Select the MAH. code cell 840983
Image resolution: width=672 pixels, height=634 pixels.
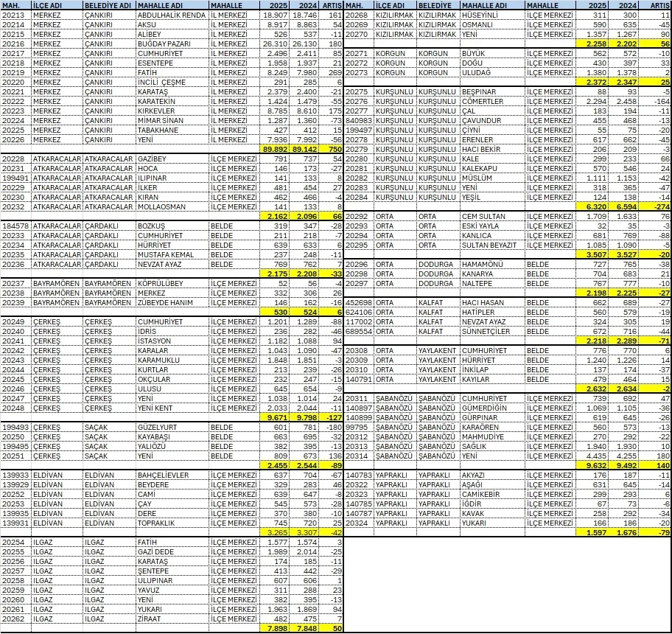click(358, 120)
